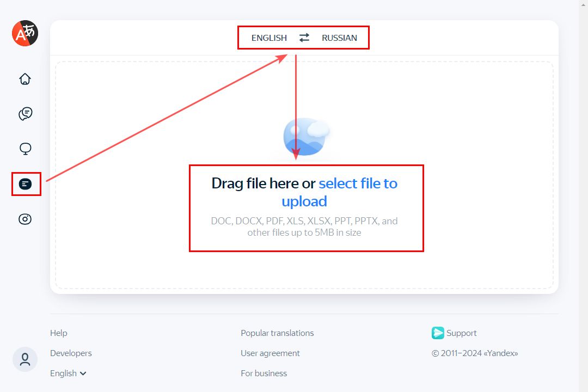Click the green Support arrow icon
Viewport: 588px width, 392px height.
438,333
